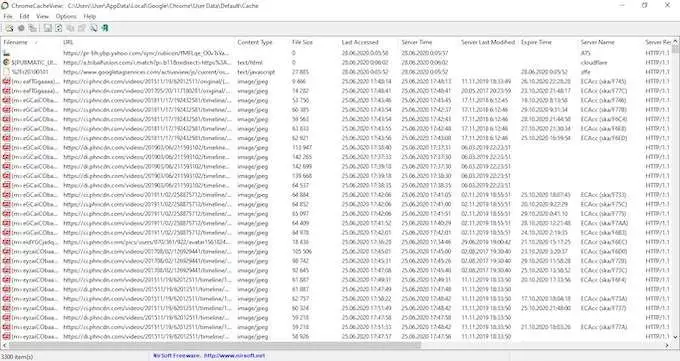The image size is (680, 361).
Task: Click the 113 947 file size cell
Action: point(302,148)
